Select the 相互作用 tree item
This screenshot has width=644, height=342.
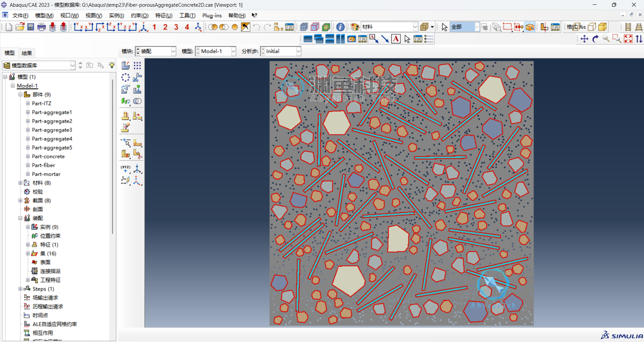[43, 333]
